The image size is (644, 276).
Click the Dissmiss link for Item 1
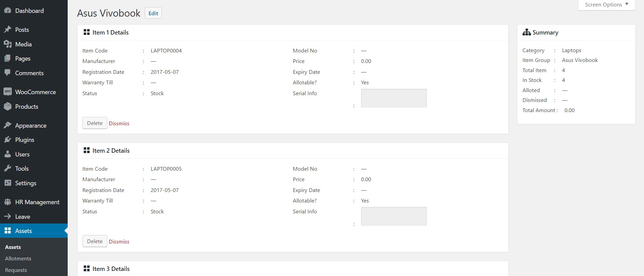(x=119, y=123)
